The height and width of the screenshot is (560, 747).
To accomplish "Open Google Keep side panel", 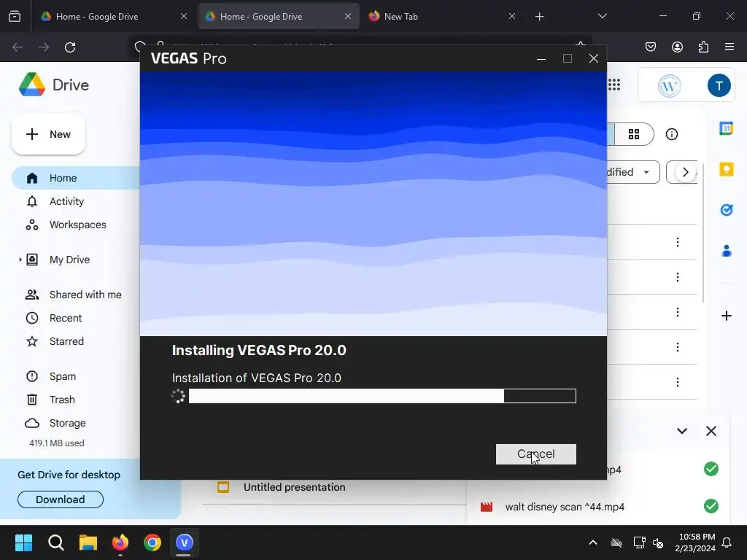I will tap(726, 169).
